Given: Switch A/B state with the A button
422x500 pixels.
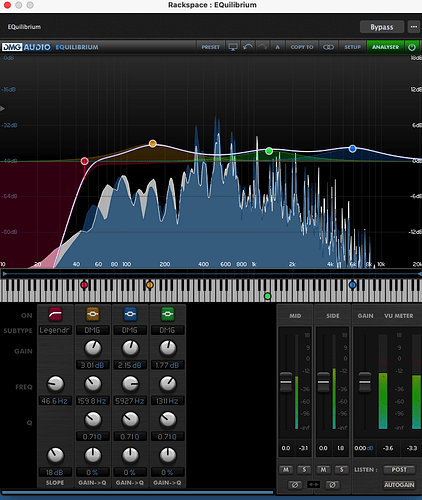Looking at the screenshot, I should pos(277,47).
